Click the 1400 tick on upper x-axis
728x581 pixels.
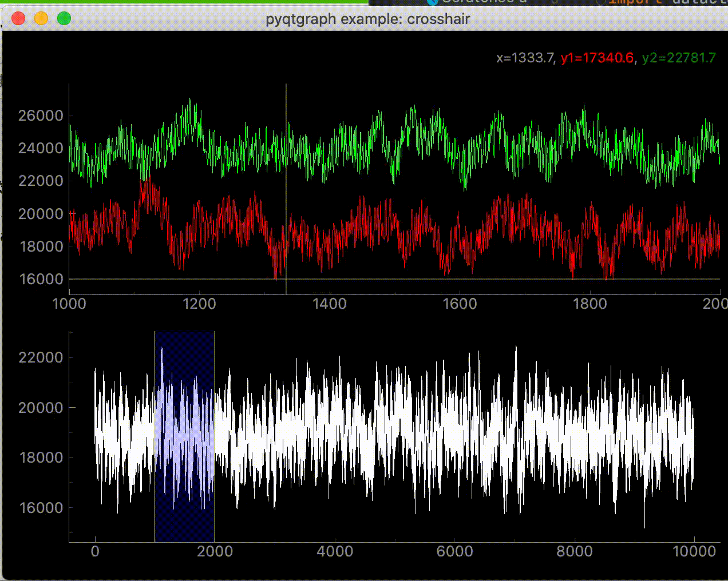(x=330, y=304)
